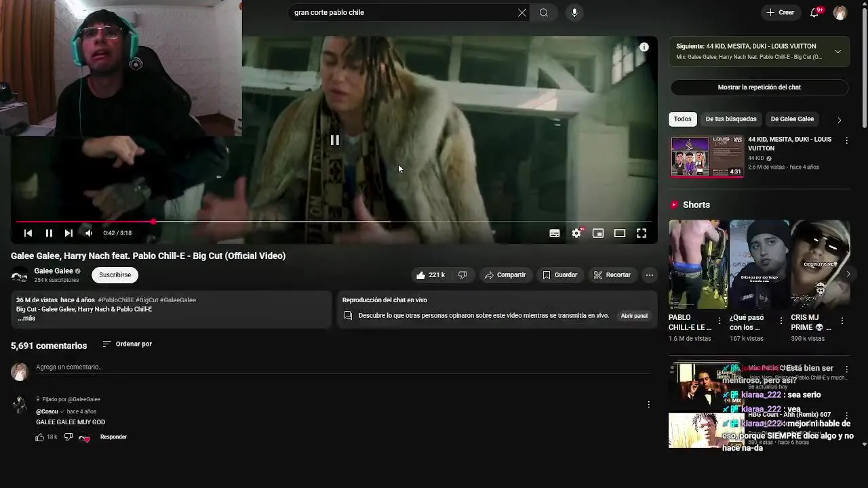868x488 pixels.
Task: Open Compartir share dialog
Action: pos(505,274)
